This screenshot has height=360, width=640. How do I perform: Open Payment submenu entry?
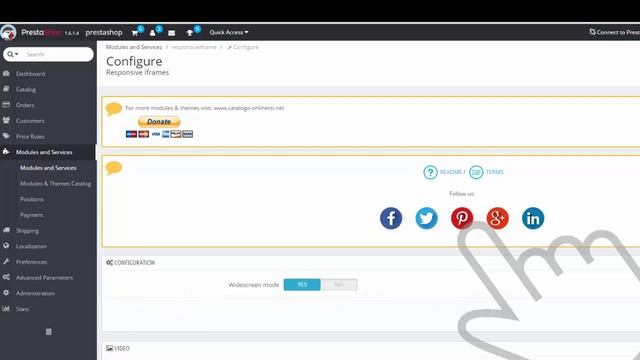click(31, 215)
